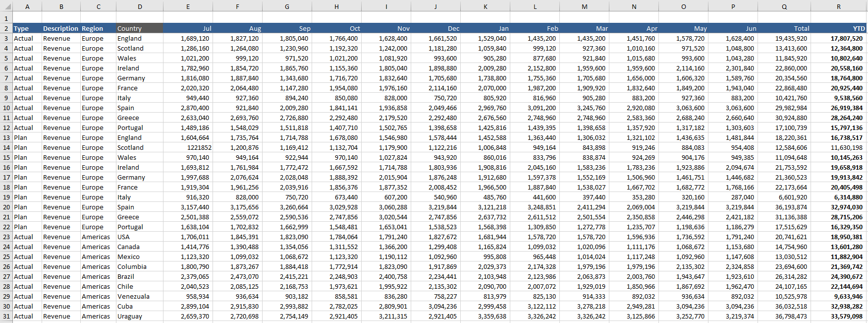
Task: Select Spain Actual total 29,982,984
Action: pyautogui.click(x=784, y=108)
